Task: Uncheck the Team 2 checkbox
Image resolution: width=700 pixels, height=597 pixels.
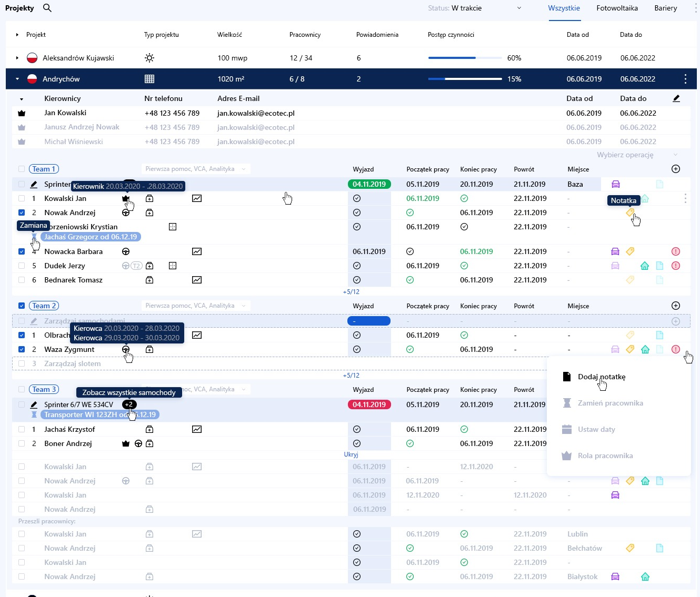Action: [22, 306]
